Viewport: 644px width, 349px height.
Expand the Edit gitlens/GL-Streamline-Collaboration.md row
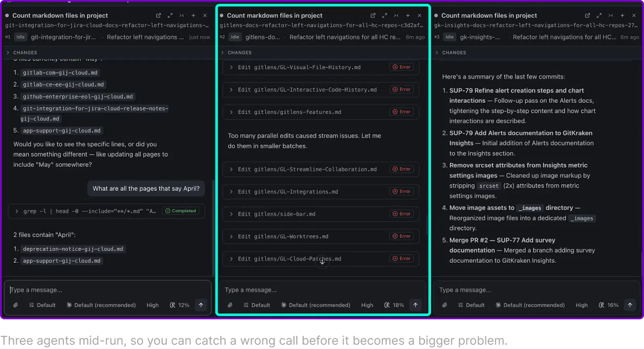(321, 169)
